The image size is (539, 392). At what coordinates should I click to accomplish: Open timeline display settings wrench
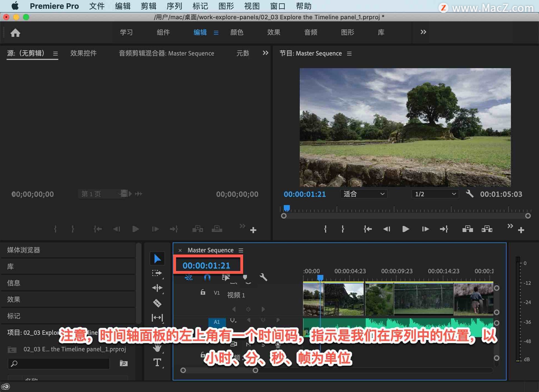click(263, 277)
